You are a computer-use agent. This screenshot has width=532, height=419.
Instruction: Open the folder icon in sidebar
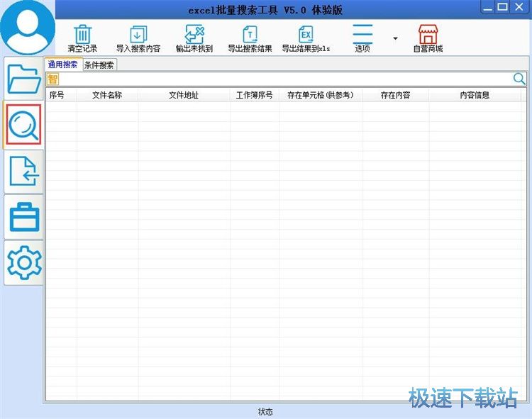point(23,79)
